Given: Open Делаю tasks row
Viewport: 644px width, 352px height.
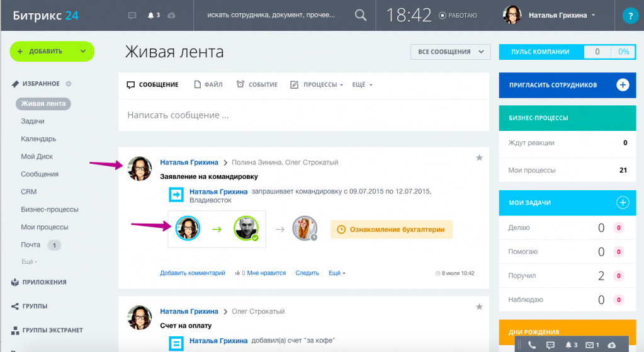Looking at the screenshot, I should 567,227.
